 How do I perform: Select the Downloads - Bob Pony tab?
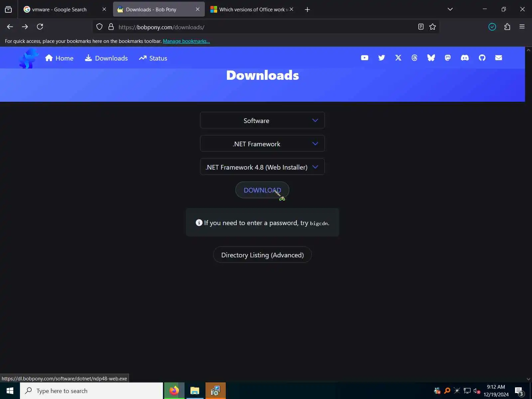click(x=158, y=9)
